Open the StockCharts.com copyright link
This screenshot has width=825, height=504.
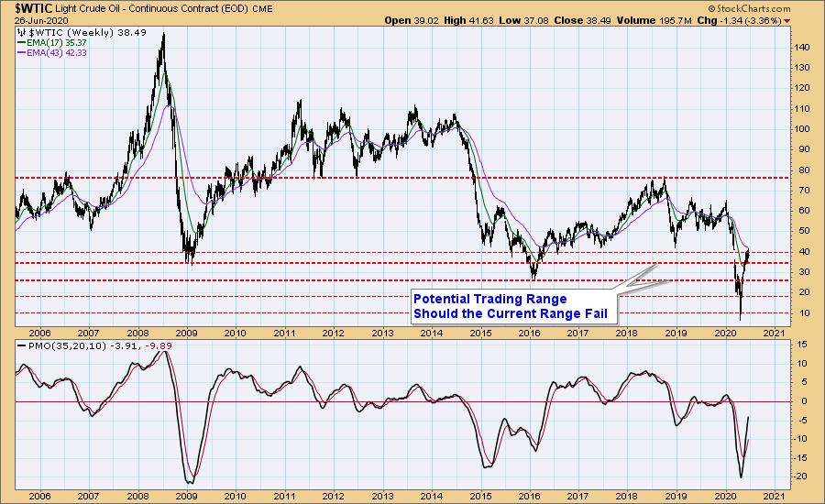coord(749,8)
